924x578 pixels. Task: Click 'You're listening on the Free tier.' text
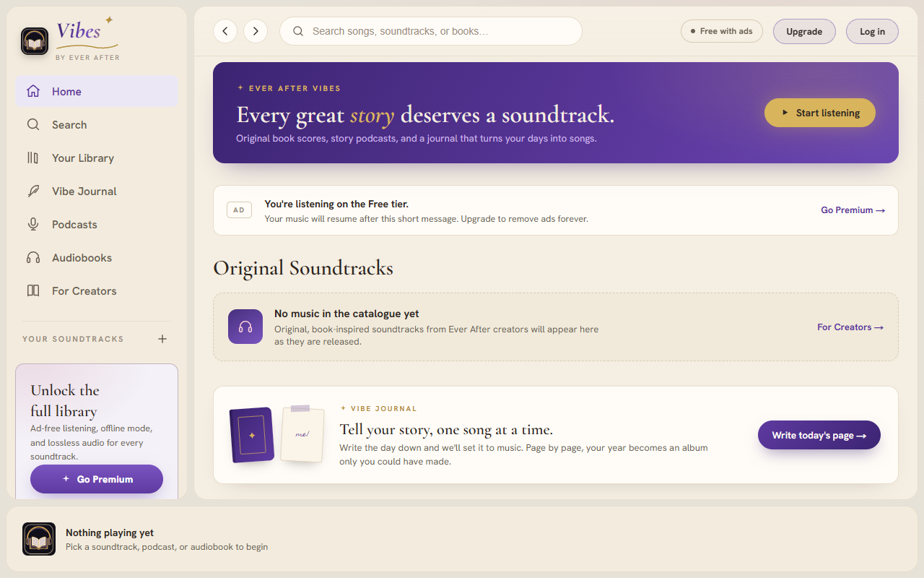[336, 204]
